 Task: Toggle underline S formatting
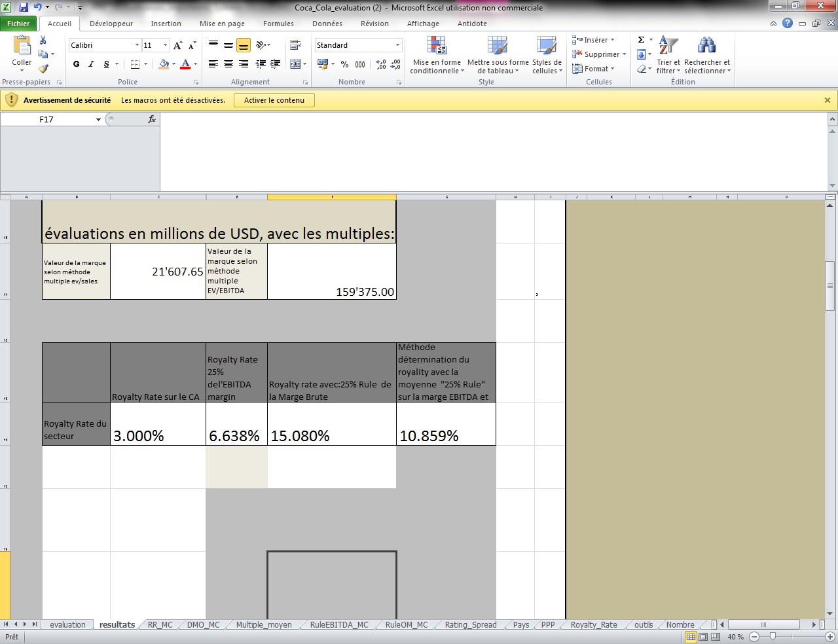(106, 64)
